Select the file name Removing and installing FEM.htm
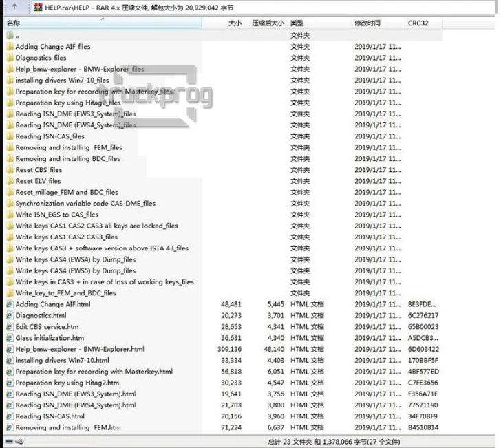The height and width of the screenshot is (448, 501). [68, 427]
